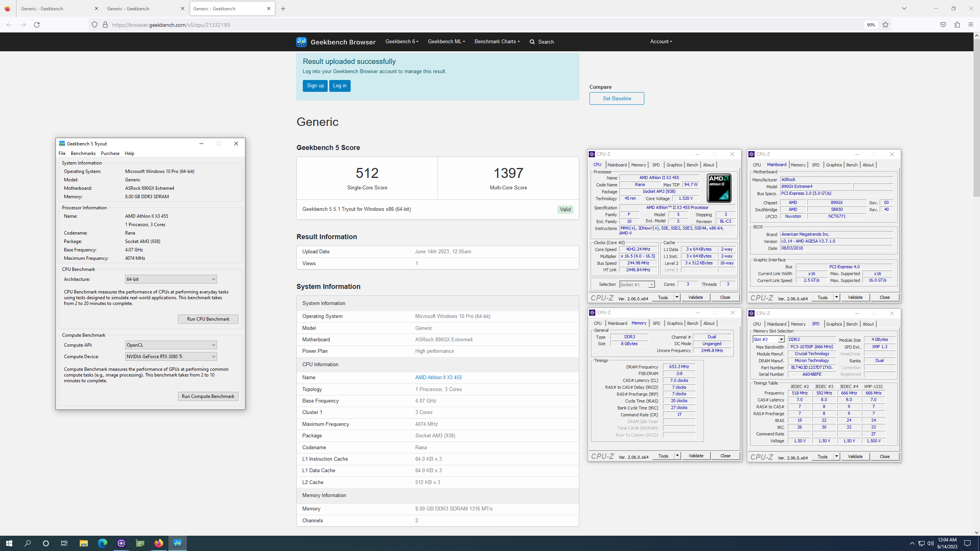The width and height of the screenshot is (980, 551).
Task: Open the list all tabs chevron
Action: click(904, 8)
